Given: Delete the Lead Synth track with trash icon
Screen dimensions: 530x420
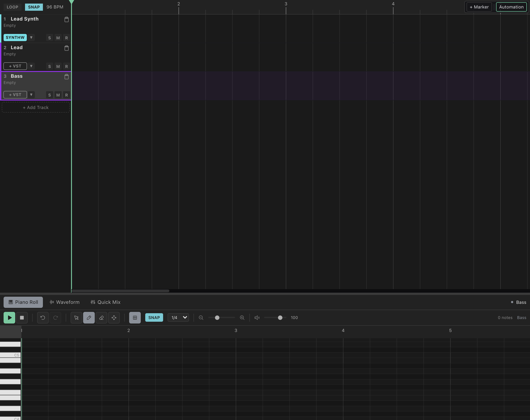Looking at the screenshot, I should [66, 19].
